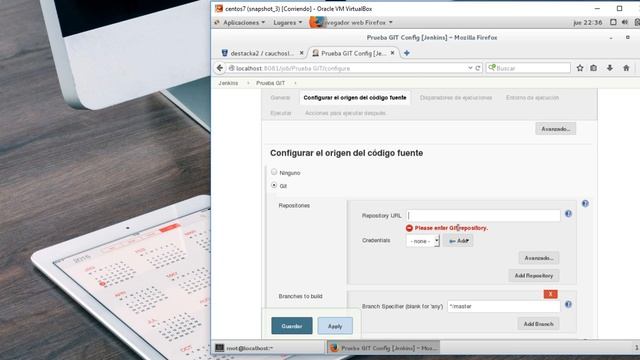The height and width of the screenshot is (360, 640).
Task: Click the Firefox Buscar search box
Action: pos(528,68)
